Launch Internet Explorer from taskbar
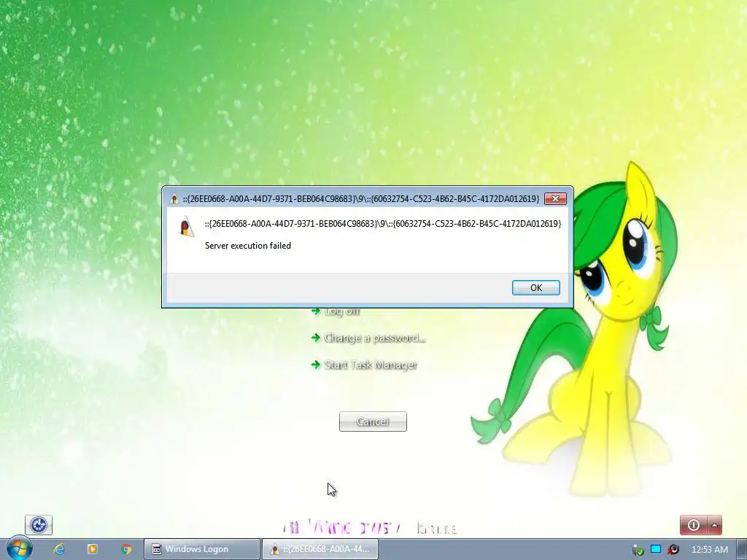This screenshot has width=747, height=560. click(x=59, y=549)
